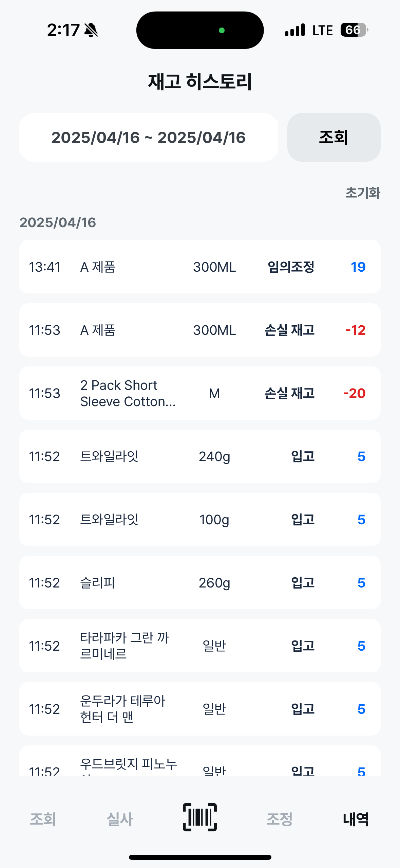This screenshot has width=400, height=868.
Task: Tap the battery indicator in status bar
Action: point(354,30)
